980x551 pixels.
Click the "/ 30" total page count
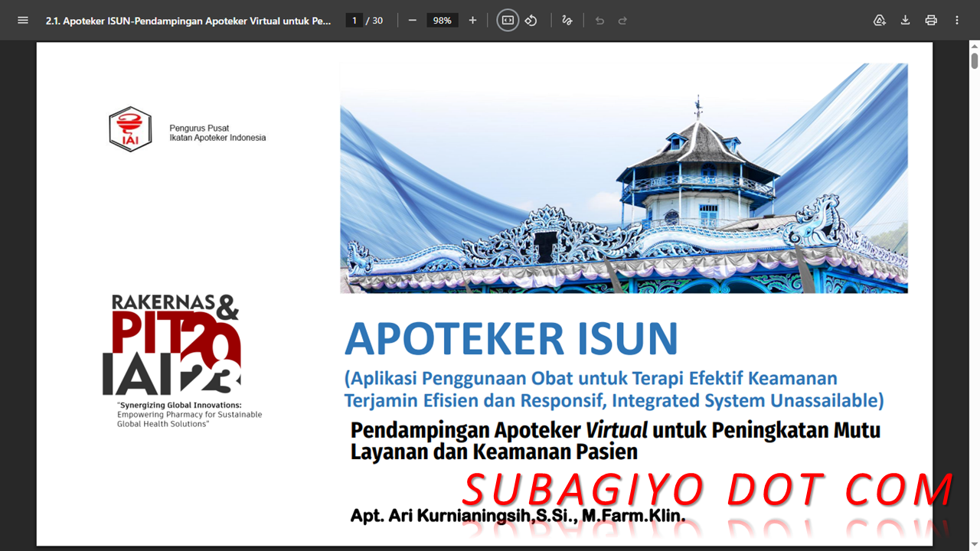click(x=374, y=21)
